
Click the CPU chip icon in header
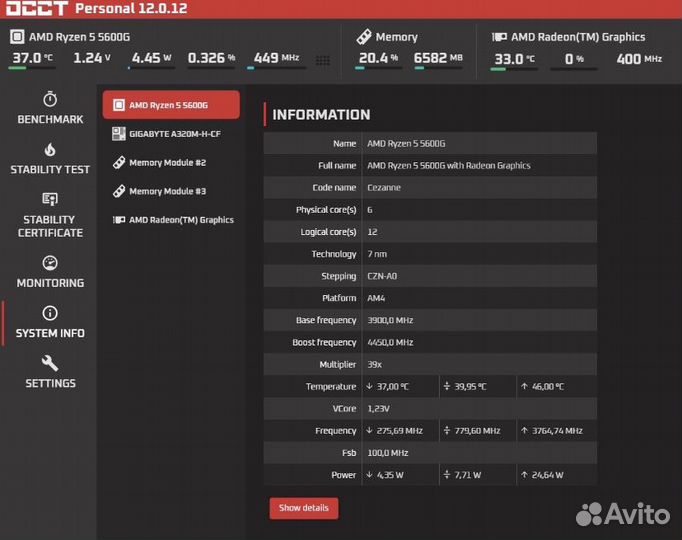tap(17, 37)
